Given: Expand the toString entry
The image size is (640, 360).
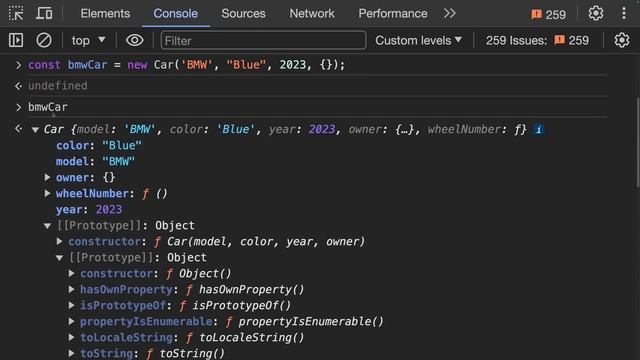Looking at the screenshot, I should point(71,353).
